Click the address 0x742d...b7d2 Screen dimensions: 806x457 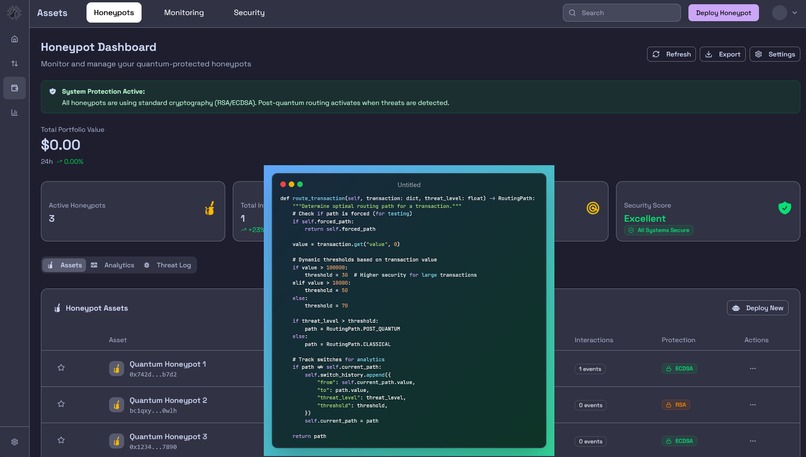pos(153,375)
